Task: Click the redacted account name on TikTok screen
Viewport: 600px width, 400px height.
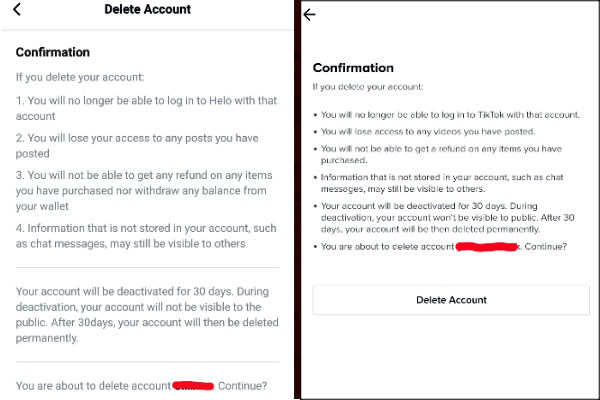Action: [x=488, y=246]
